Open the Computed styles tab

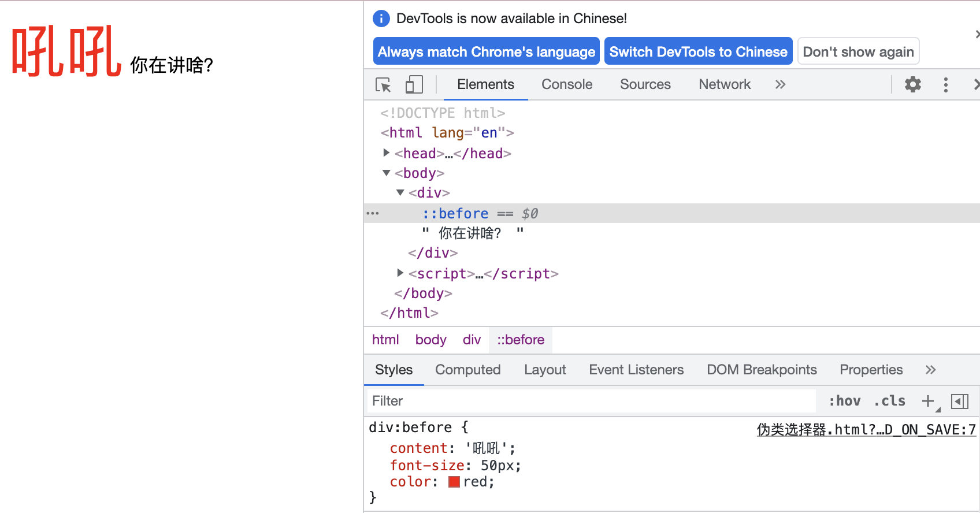[x=467, y=370]
